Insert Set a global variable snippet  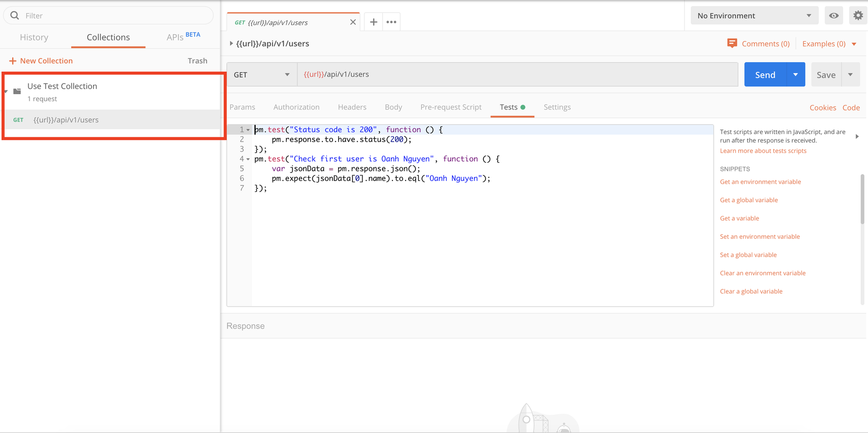[x=748, y=255]
